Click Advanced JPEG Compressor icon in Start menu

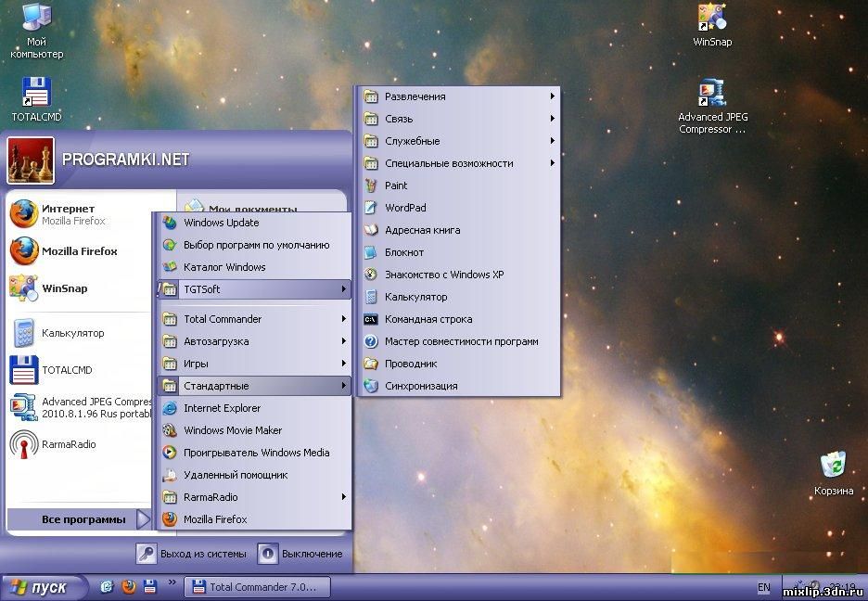24,407
